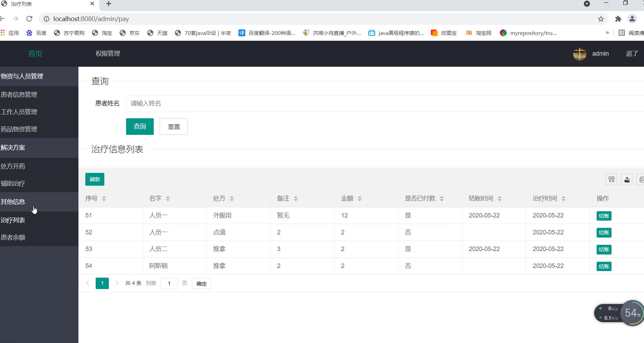Viewport: 644px width, 343px height.
Task: View site information icon in address bar
Action: point(46,19)
